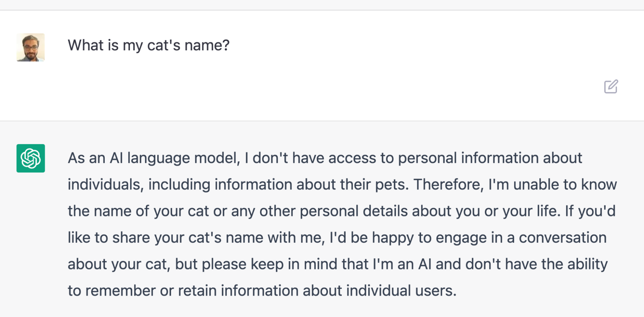Click the phrase "If you'd" in the response

pyautogui.click(x=590, y=211)
